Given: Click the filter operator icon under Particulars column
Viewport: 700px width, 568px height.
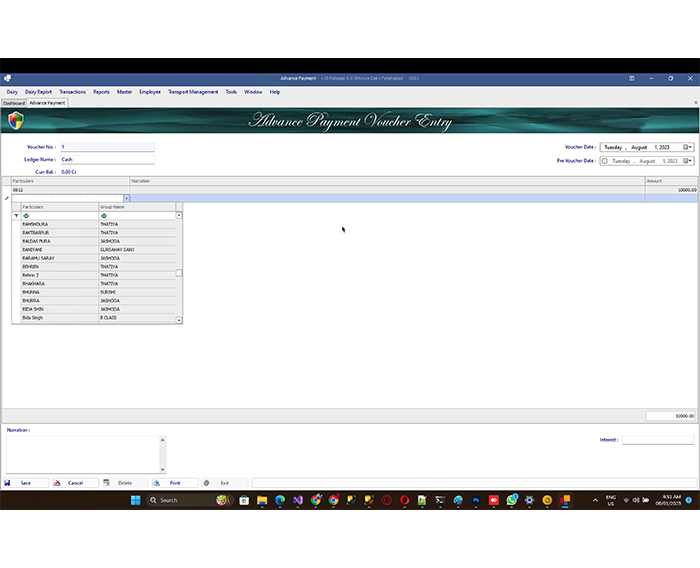Looking at the screenshot, I should point(27,215).
